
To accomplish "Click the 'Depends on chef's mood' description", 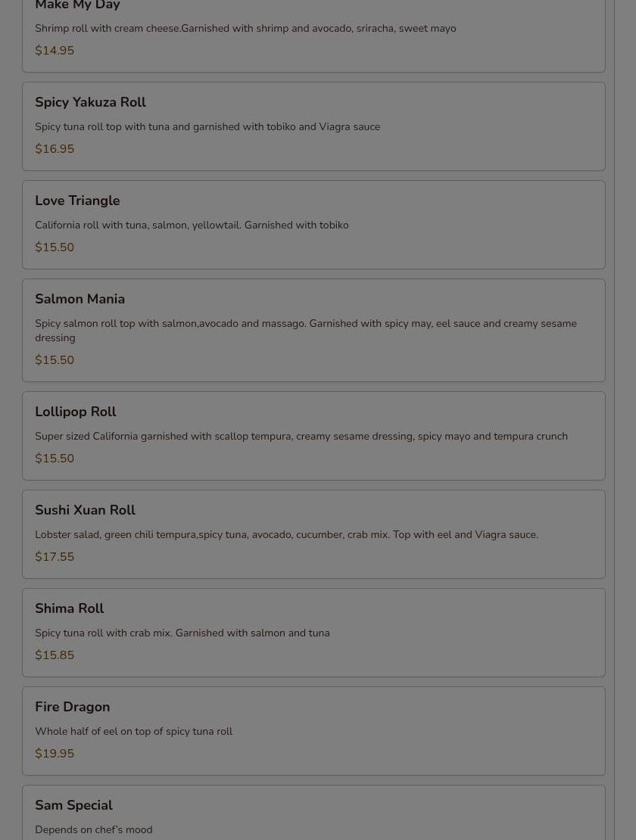I will [93, 829].
